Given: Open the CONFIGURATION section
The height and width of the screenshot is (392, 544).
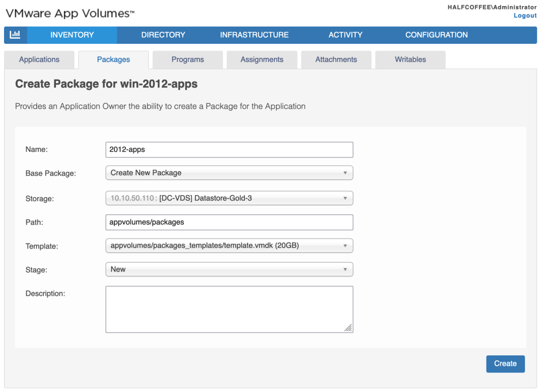Looking at the screenshot, I should (436, 35).
